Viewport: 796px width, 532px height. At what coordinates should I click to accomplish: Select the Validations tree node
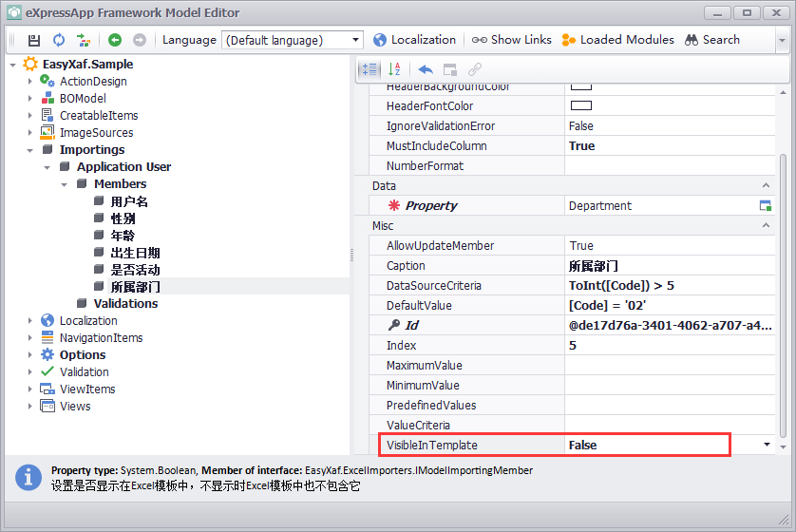pyautogui.click(x=125, y=304)
